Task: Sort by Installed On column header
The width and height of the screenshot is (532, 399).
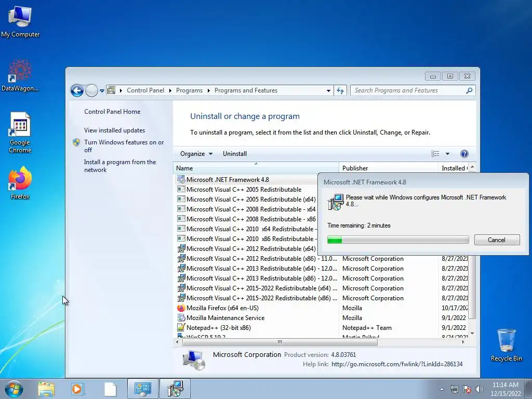Action: (x=454, y=168)
